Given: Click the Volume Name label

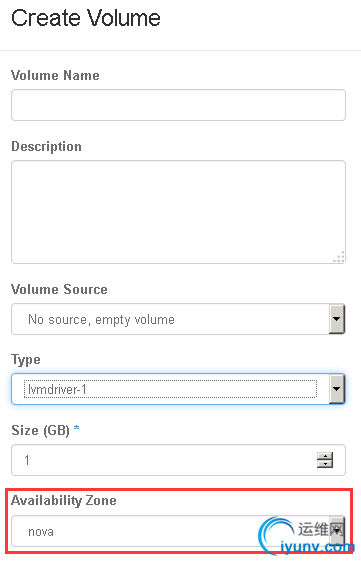Looking at the screenshot, I should (55, 75).
